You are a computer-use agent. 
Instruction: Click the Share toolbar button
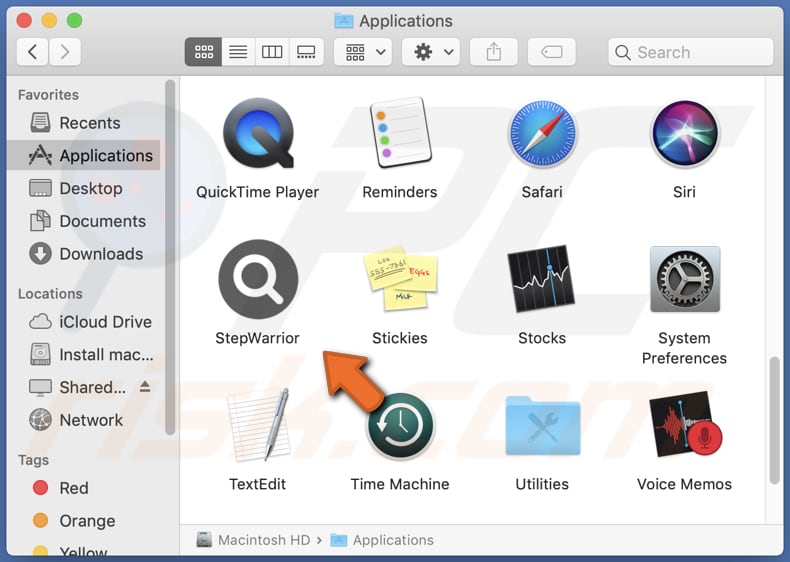[494, 52]
